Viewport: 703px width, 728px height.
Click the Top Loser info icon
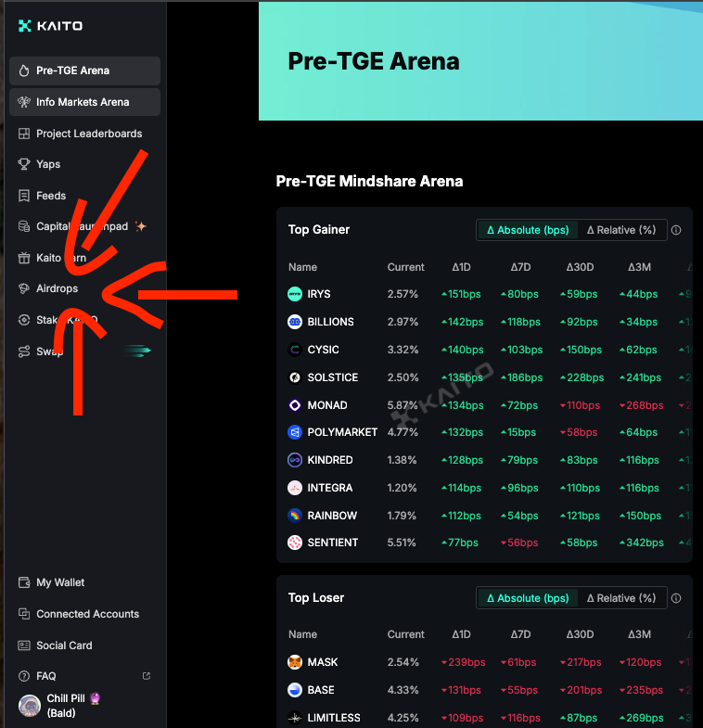click(x=676, y=598)
